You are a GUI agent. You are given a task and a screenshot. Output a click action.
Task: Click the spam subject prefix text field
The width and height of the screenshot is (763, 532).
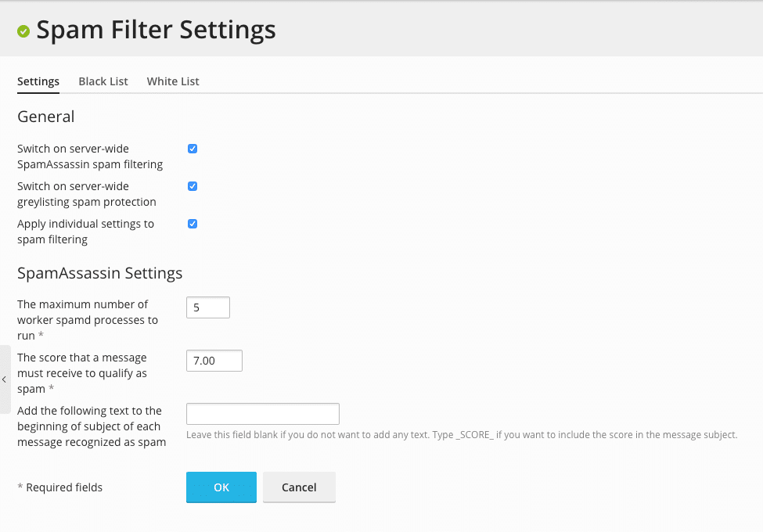[262, 414]
